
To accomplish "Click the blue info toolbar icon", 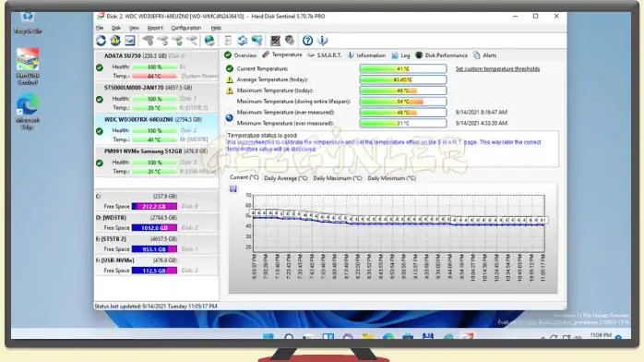I will click(323, 41).
